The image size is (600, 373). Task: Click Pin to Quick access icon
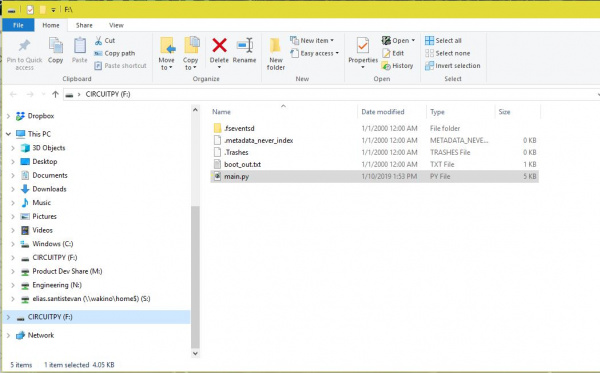pyautogui.click(x=24, y=46)
